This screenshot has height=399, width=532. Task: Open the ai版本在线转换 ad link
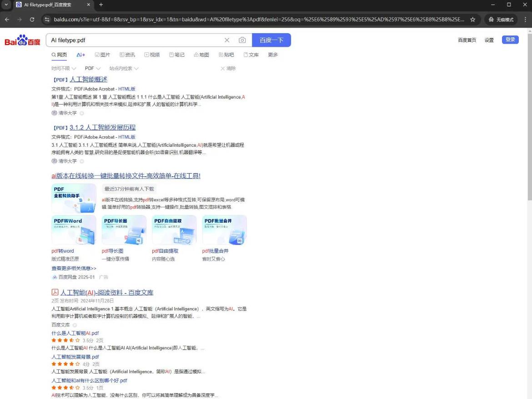[126, 175]
